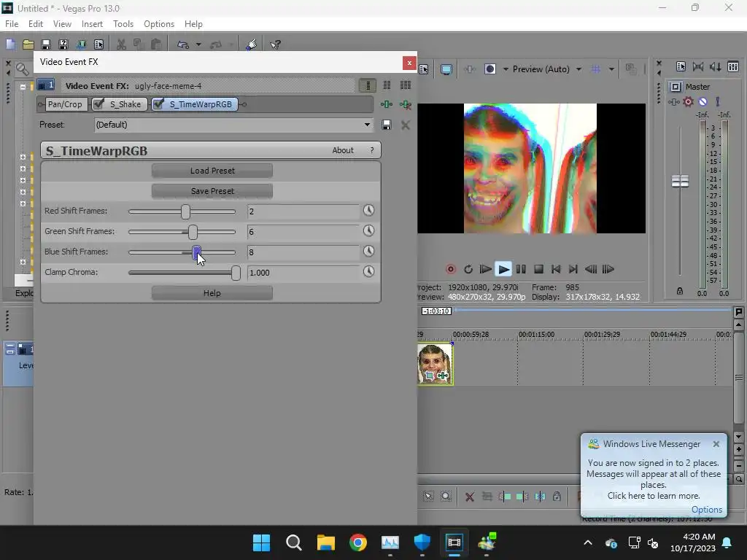Toggle the preview overlays grid icon
The image size is (747, 560).
(x=595, y=69)
